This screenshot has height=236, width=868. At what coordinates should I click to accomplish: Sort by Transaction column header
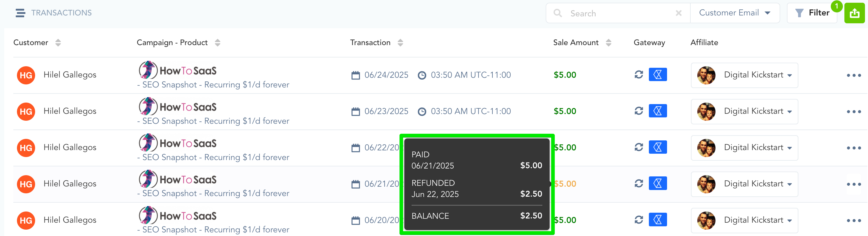[x=400, y=43]
